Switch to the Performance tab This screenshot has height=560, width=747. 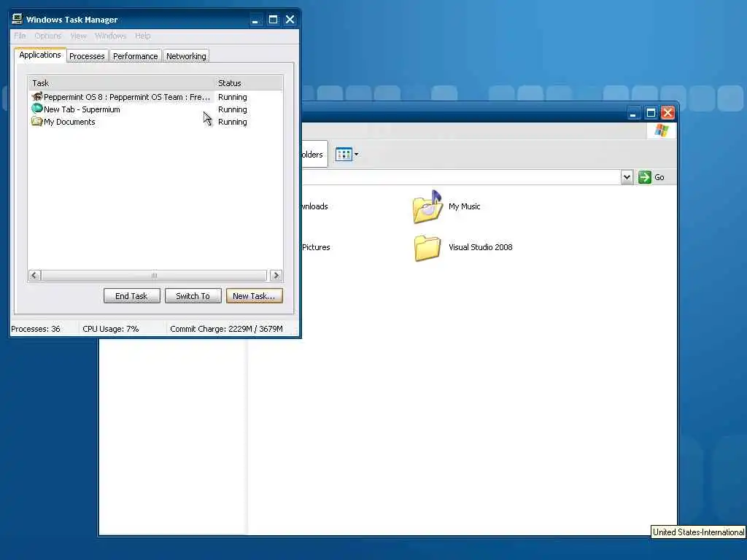(x=135, y=56)
